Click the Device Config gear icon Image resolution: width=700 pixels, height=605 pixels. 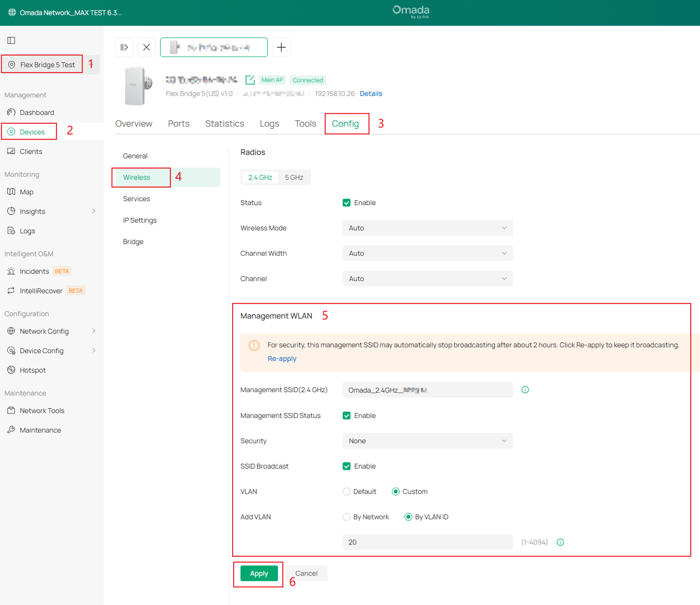(11, 351)
